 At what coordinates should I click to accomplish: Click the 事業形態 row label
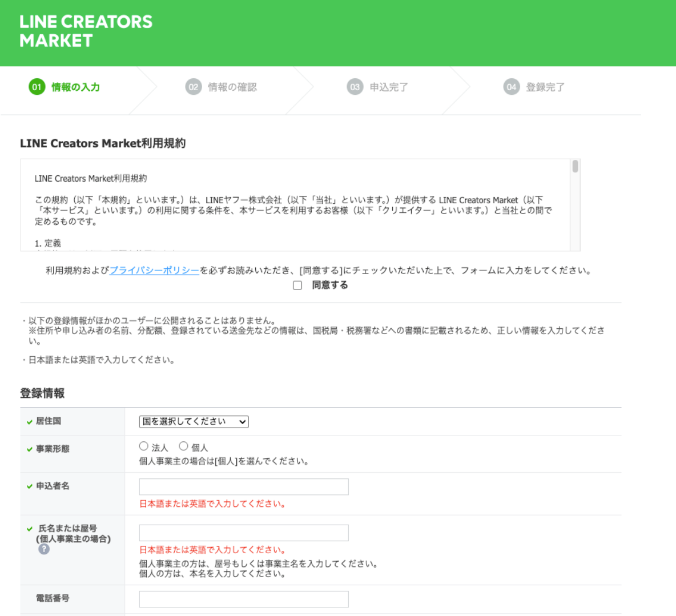point(53,449)
